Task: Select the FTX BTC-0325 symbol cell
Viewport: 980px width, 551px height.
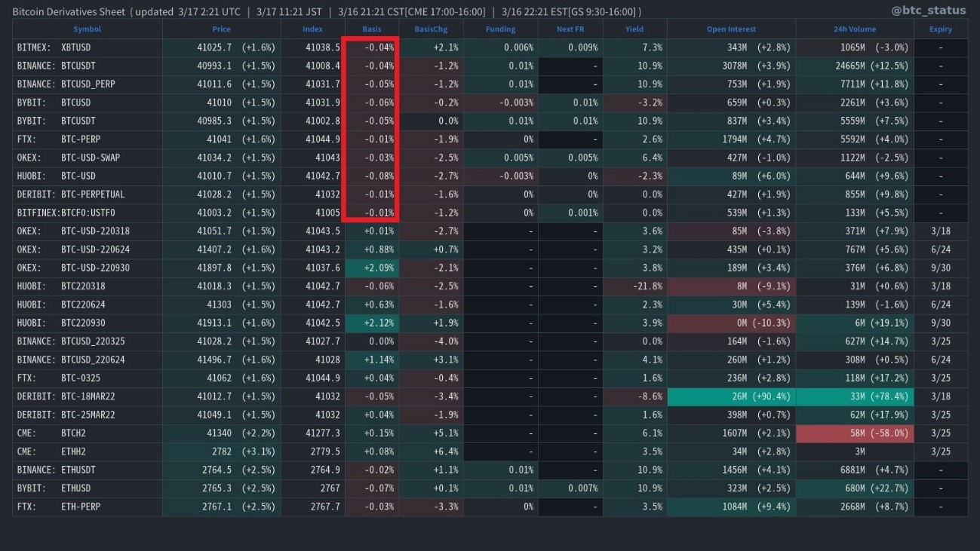Action: (x=88, y=378)
